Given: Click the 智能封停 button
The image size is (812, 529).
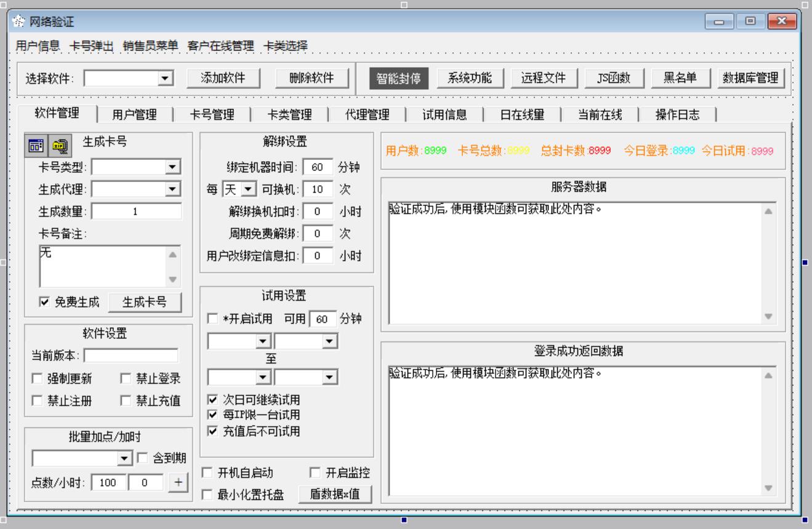Looking at the screenshot, I should 395,78.
